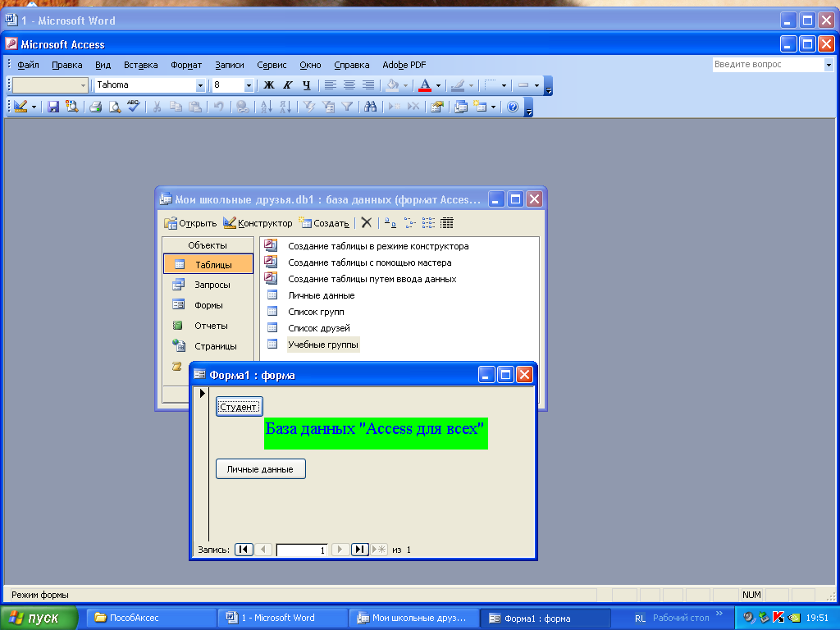This screenshot has height=630, width=840.
Task: Select the 'Список друзей' table
Action: point(319,328)
